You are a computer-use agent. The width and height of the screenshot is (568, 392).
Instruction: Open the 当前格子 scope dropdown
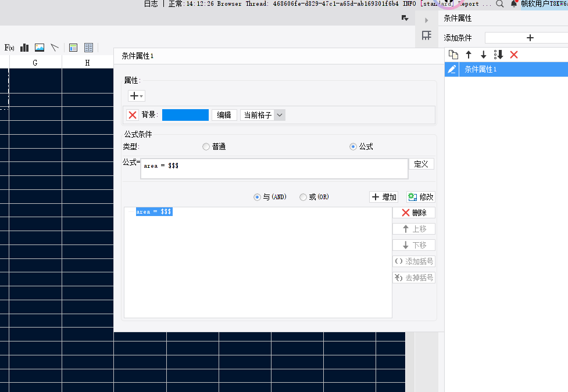280,115
